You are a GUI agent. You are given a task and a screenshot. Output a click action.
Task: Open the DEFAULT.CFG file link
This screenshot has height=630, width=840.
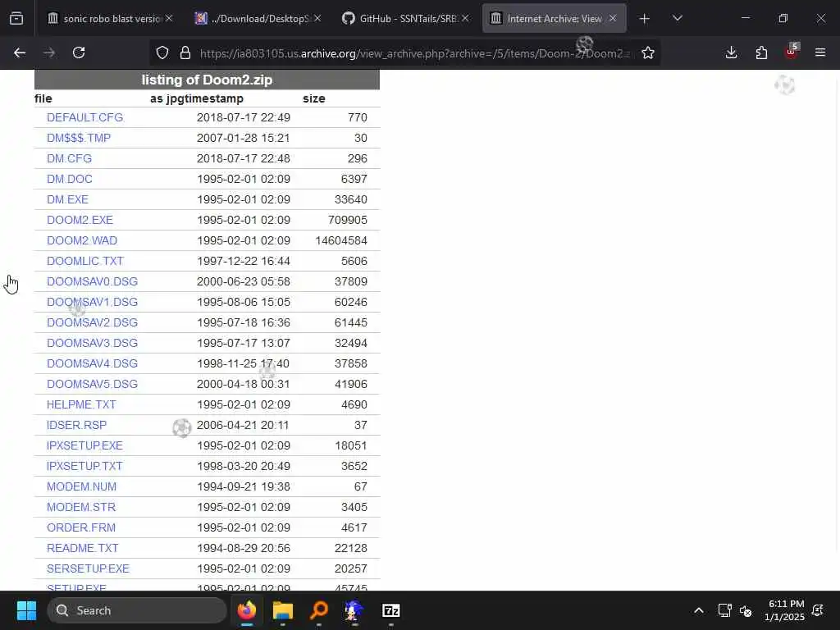[84, 117]
